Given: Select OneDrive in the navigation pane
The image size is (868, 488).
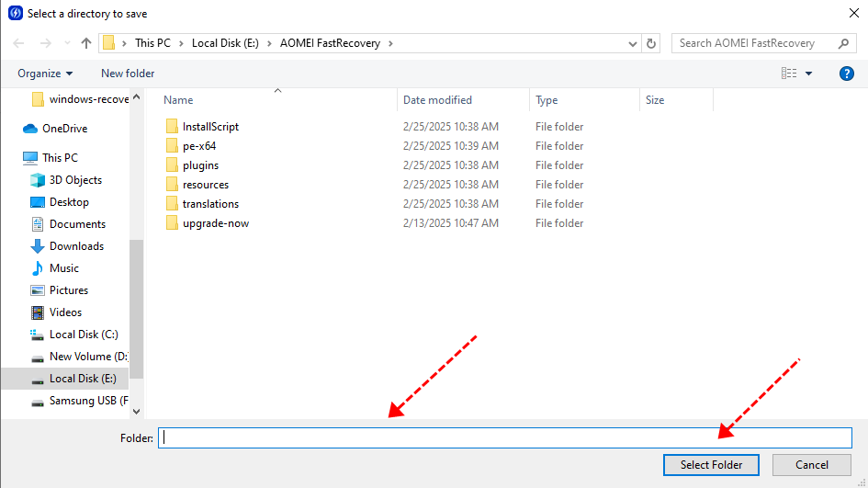Looking at the screenshot, I should click(x=55, y=129).
